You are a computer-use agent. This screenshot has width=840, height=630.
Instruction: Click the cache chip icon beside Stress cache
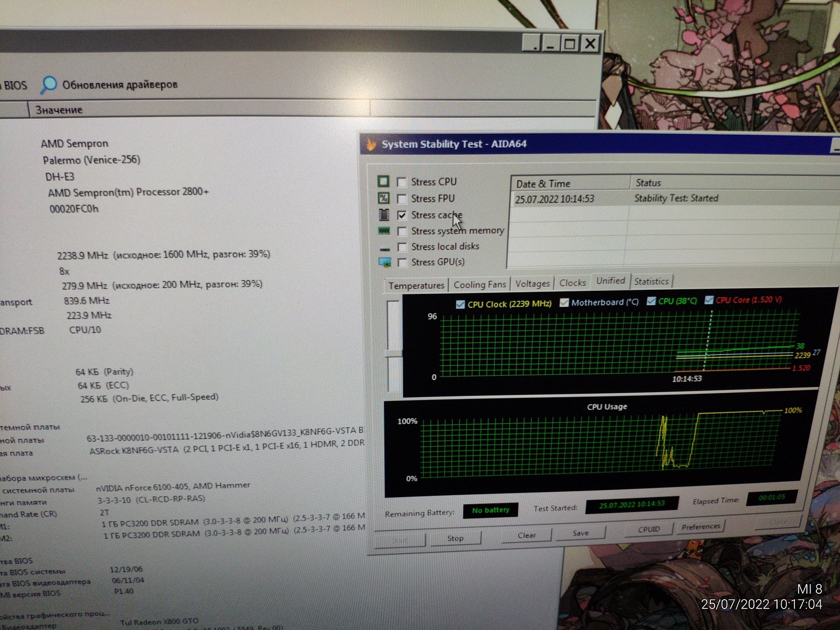click(384, 215)
